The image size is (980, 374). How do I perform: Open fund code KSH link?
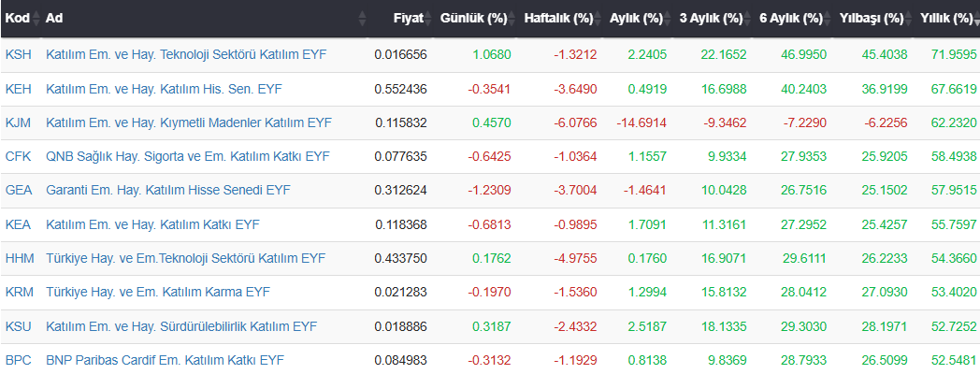click(x=18, y=55)
